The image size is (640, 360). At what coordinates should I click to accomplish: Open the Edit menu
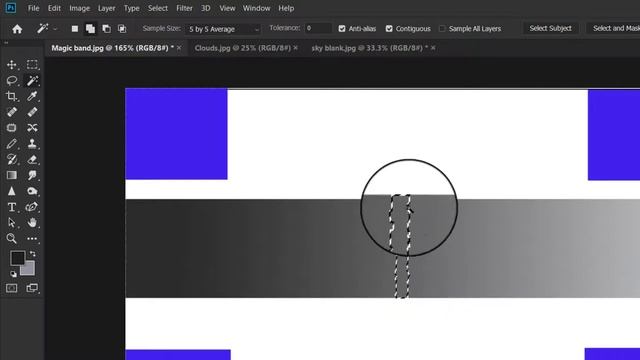[54, 8]
